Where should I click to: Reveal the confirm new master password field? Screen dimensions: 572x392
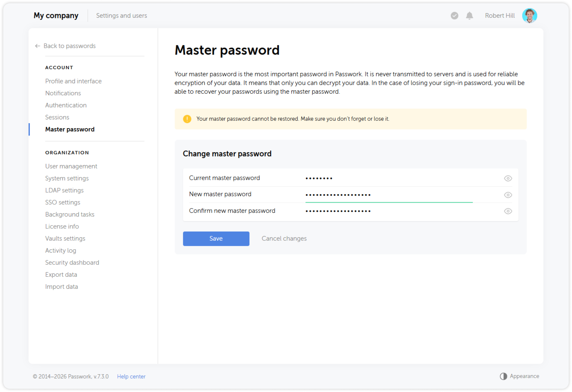pos(508,211)
